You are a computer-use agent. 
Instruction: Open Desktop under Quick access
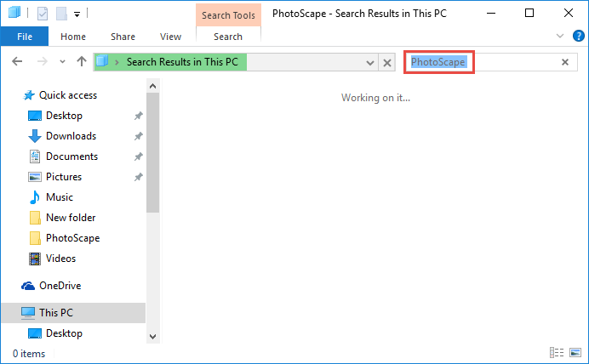(x=64, y=116)
